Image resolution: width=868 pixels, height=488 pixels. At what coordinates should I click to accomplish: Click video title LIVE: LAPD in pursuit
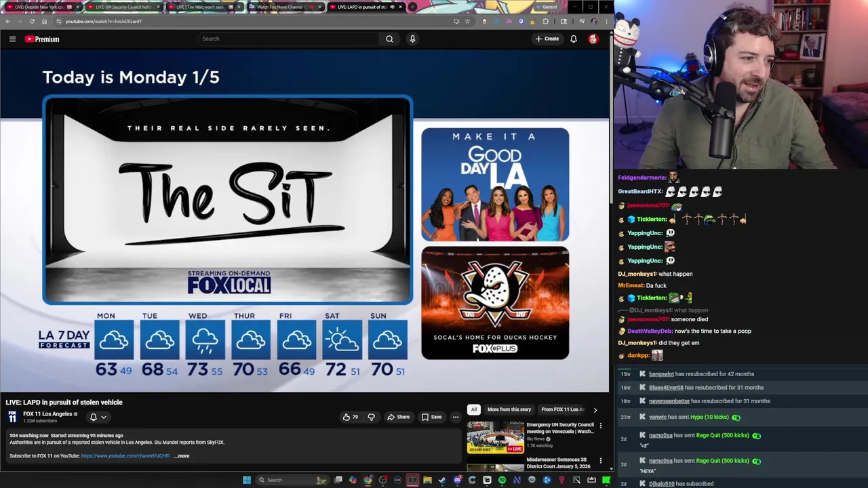tap(64, 402)
